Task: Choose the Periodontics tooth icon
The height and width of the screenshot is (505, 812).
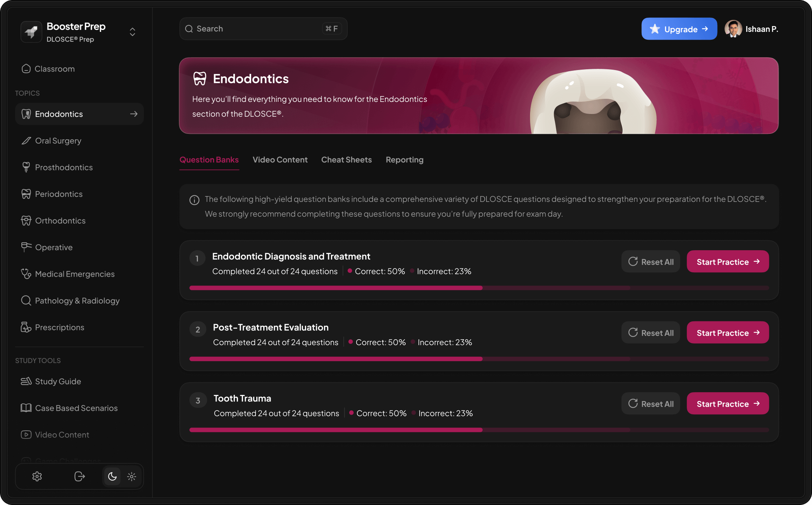Action: [26, 194]
